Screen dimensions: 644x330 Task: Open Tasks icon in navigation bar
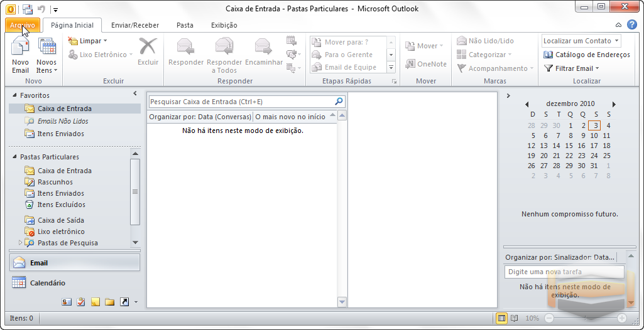click(x=81, y=302)
